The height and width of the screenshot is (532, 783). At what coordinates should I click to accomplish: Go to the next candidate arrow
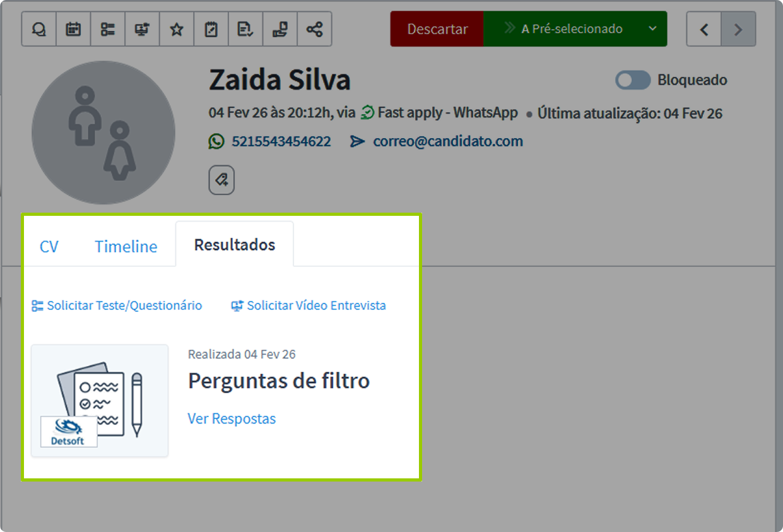tap(738, 30)
